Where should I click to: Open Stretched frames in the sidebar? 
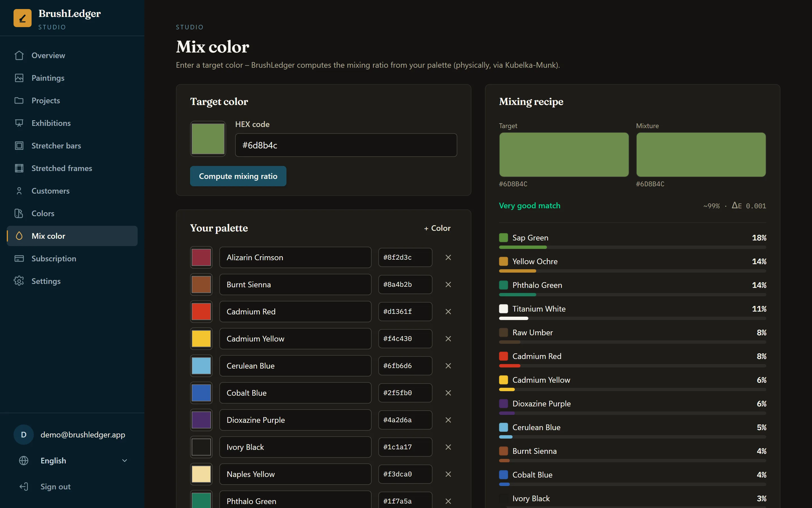click(x=72, y=168)
